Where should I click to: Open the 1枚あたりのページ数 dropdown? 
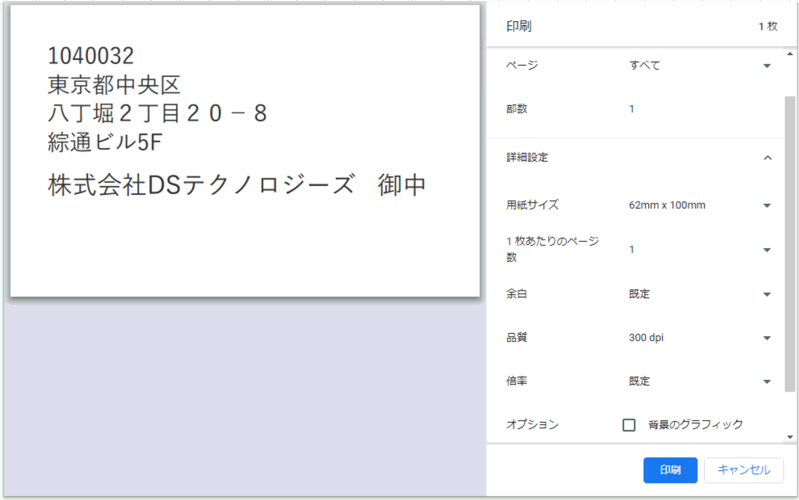(700, 250)
